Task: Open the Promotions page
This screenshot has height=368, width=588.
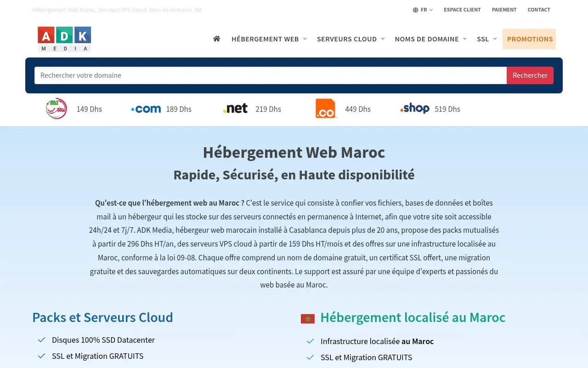Action: [529, 39]
